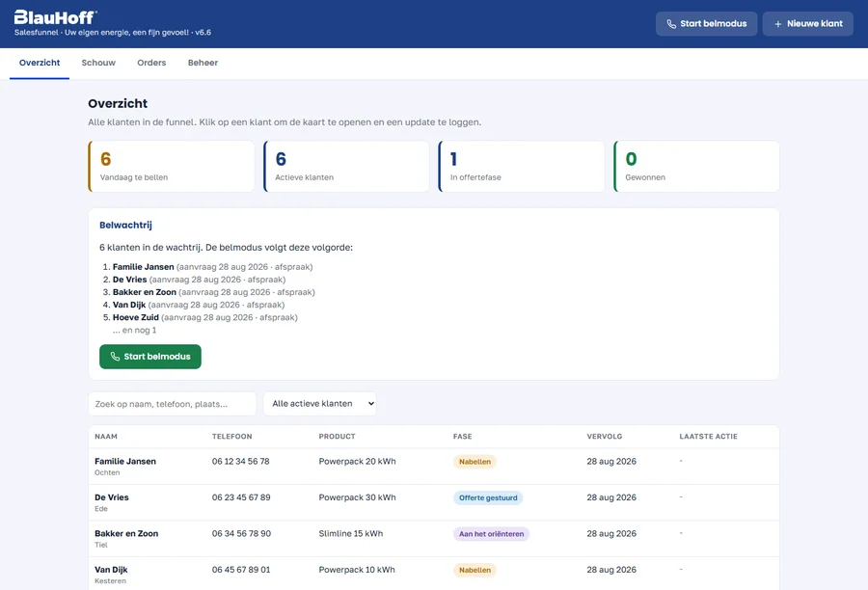868x590 pixels.
Task: Go to the Orders tab
Action: [151, 63]
